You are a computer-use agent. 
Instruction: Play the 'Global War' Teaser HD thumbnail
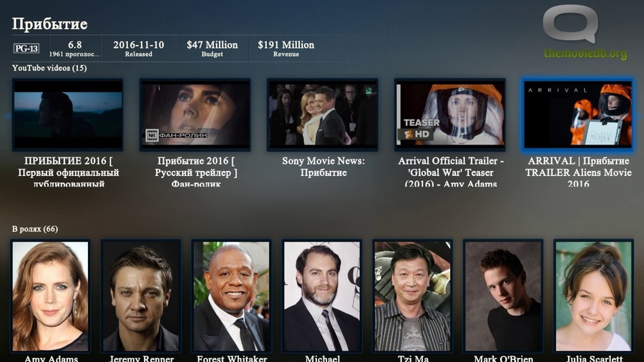pyautogui.click(x=450, y=115)
